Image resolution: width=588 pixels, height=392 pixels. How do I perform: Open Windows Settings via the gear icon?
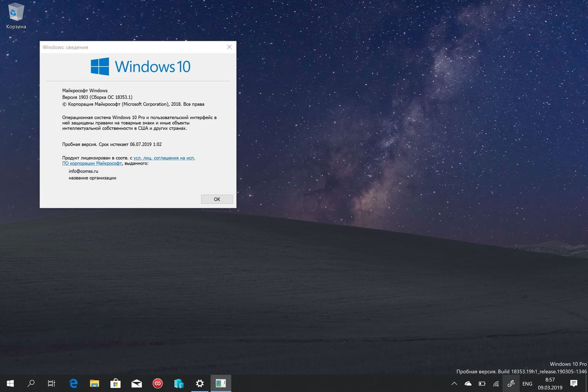[x=200, y=383]
